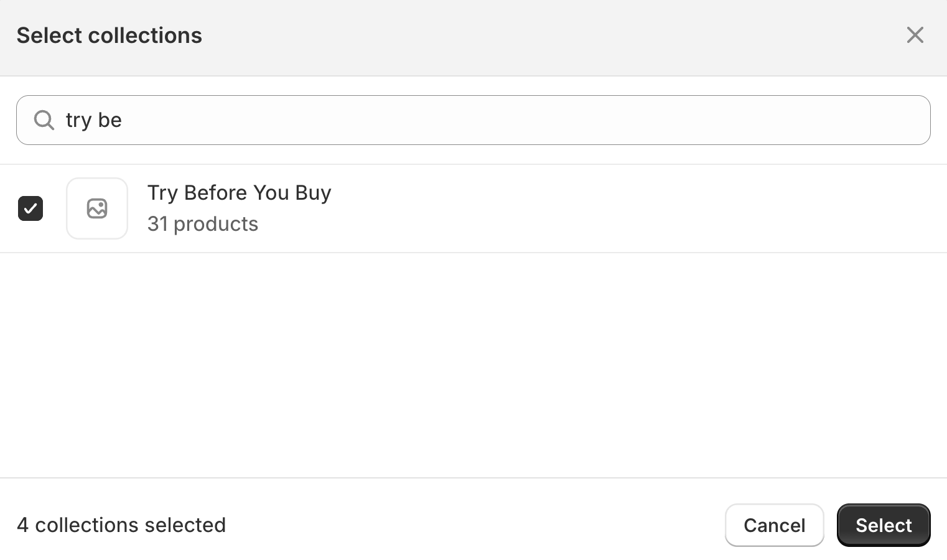Toggle selection of the 31-product collection
This screenshot has width=947, height=560.
coord(30,208)
